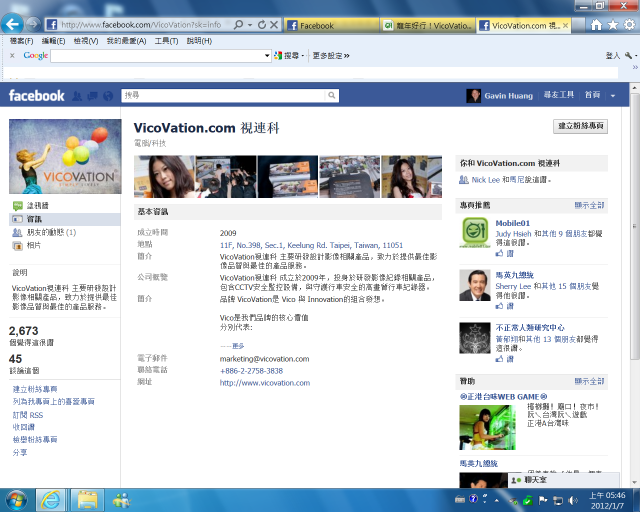This screenshot has width=640, height=512.
Task: Click the Internet Explorer taskbar icon
Action: [x=51, y=500]
